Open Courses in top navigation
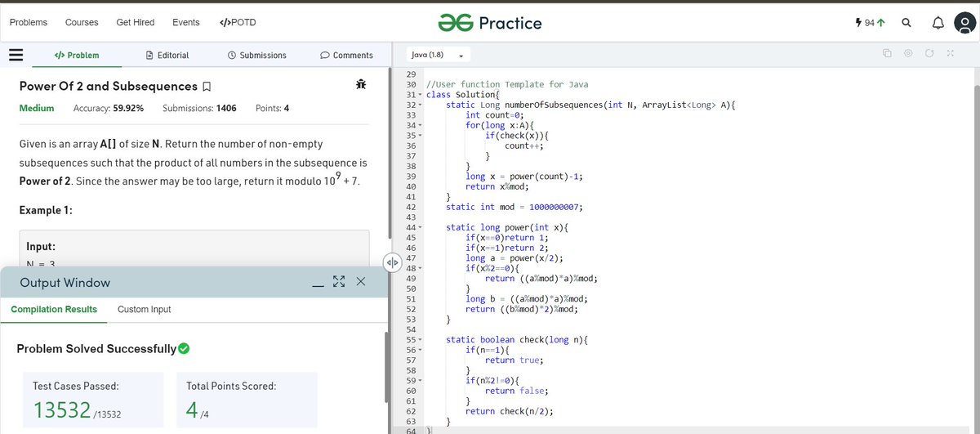The image size is (980, 434). click(x=82, y=23)
